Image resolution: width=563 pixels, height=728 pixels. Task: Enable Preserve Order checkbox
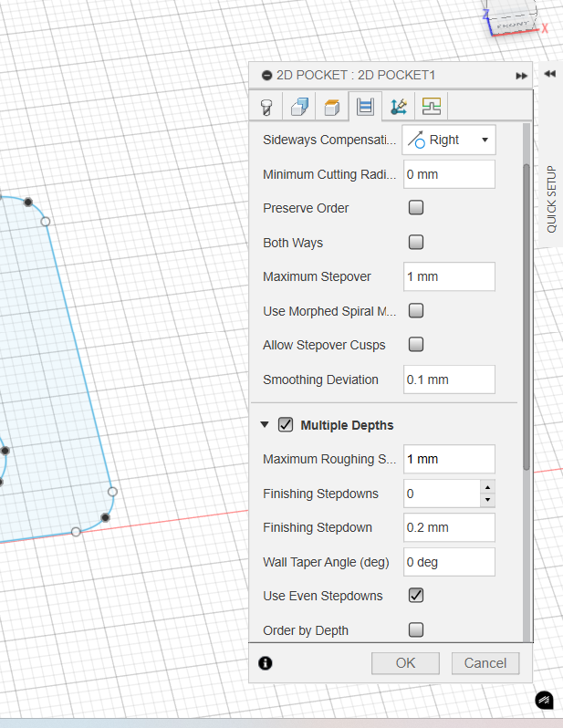[416, 207]
